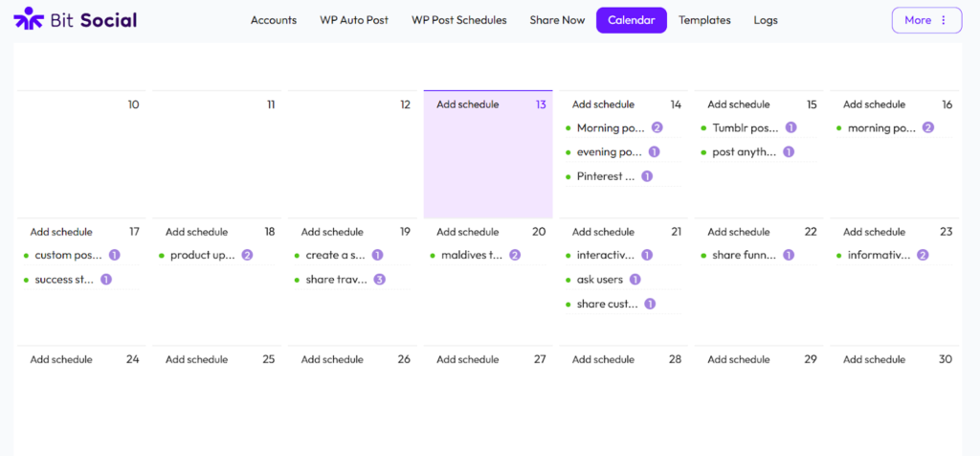Click count badge on share travel post
This screenshot has height=456, width=980.
[380, 280]
